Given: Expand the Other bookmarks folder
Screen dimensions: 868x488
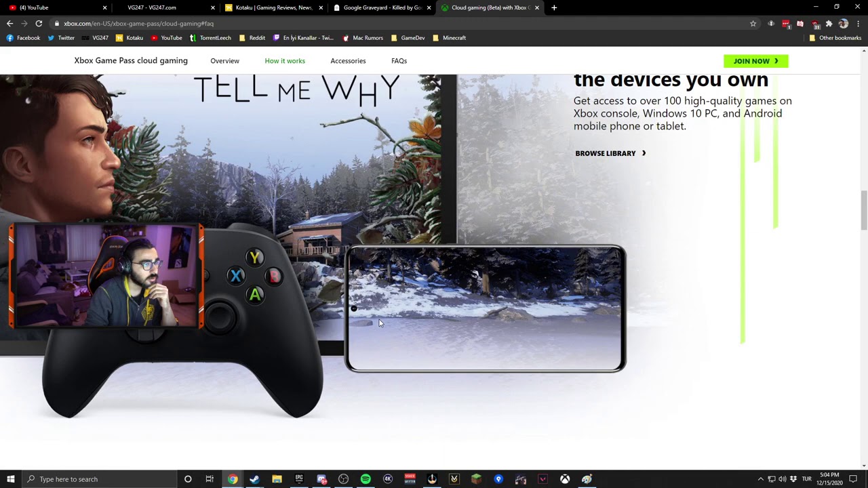Looking at the screenshot, I should (x=835, y=38).
